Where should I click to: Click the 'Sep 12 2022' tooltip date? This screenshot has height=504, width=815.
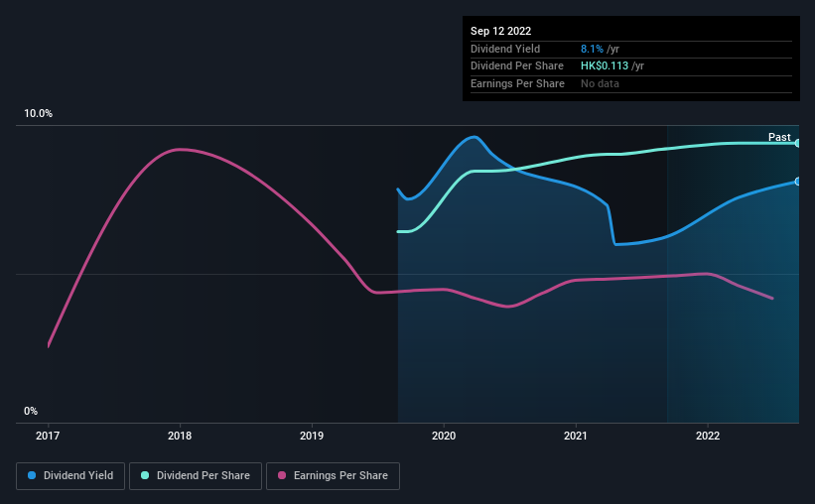[500, 31]
